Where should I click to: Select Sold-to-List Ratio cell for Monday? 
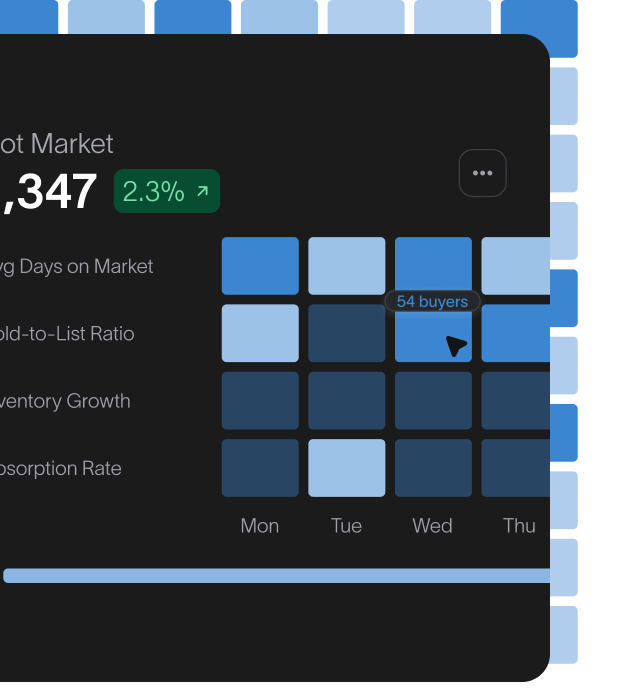pyautogui.click(x=260, y=333)
